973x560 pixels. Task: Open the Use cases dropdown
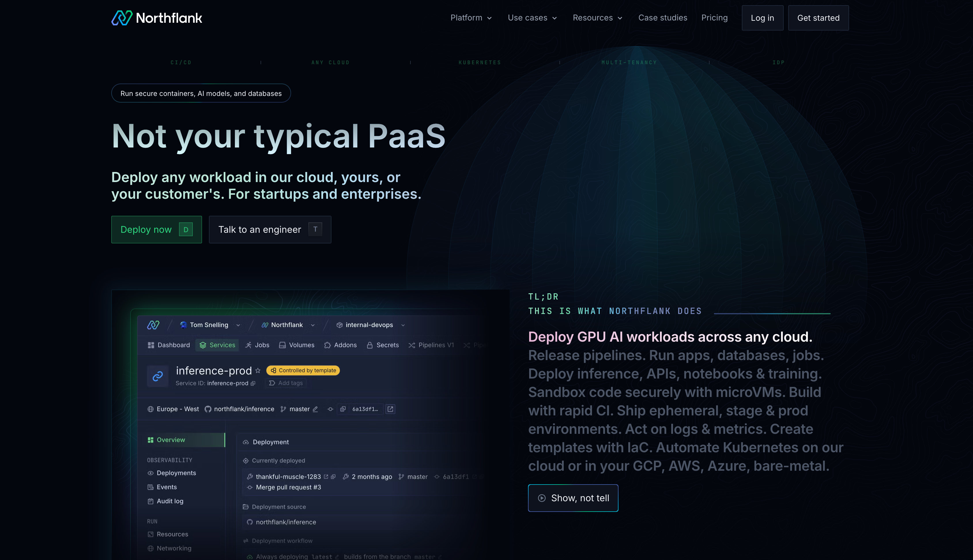pyautogui.click(x=532, y=18)
